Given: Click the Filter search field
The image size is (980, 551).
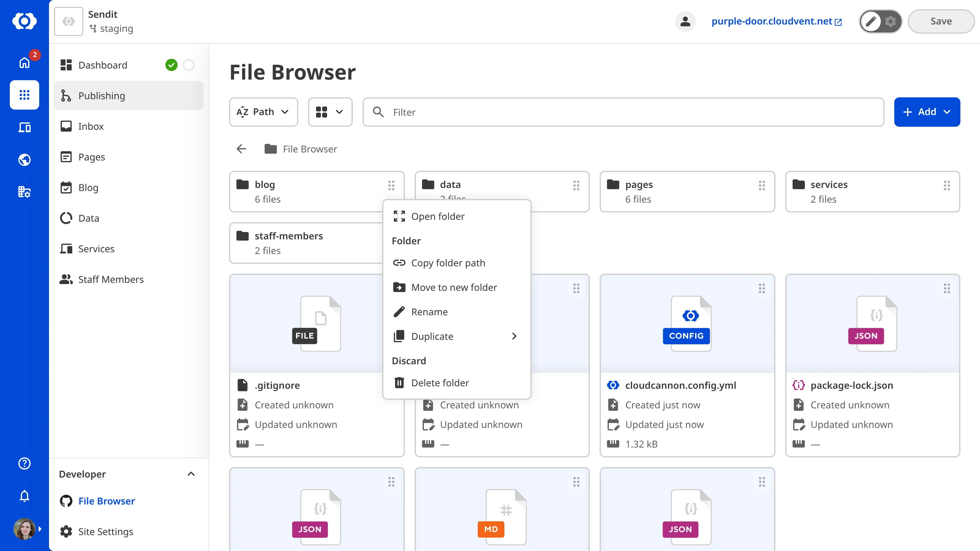Looking at the screenshot, I should pos(623,112).
